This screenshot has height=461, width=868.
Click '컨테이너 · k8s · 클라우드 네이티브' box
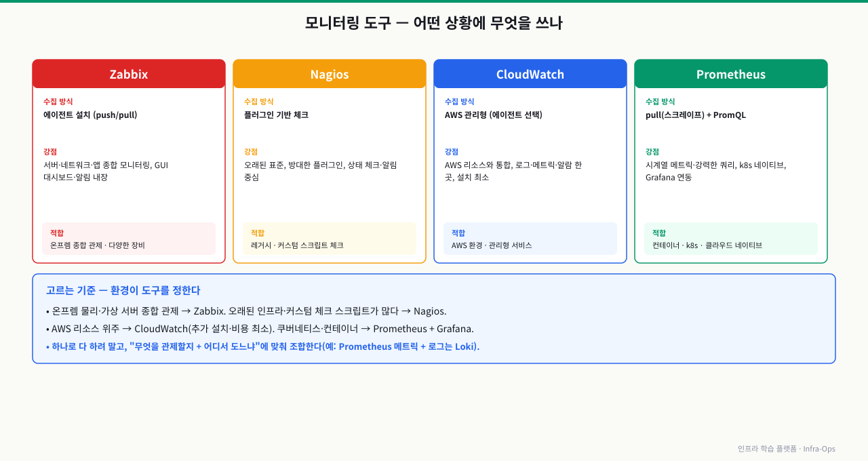(731, 239)
